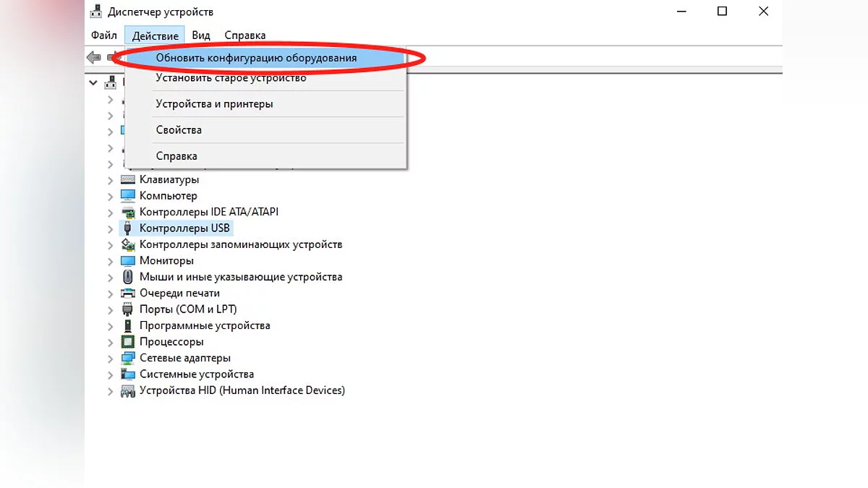Click the Диспетчер устройств title bar icon
Screen dimensions: 868x488
[x=95, y=12]
